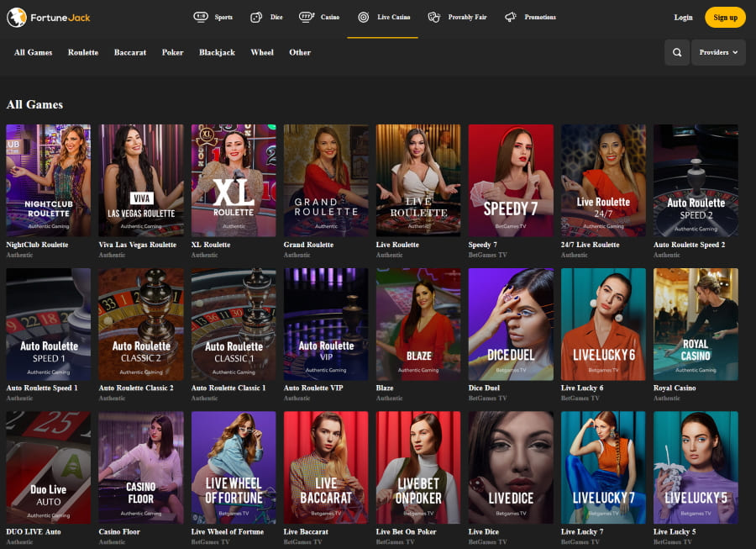This screenshot has height=549, width=756.
Task: Filter games by Other tab
Action: 300,52
